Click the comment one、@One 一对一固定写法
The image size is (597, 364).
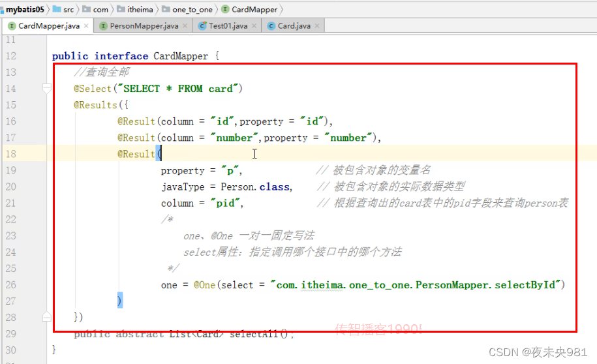(x=249, y=235)
